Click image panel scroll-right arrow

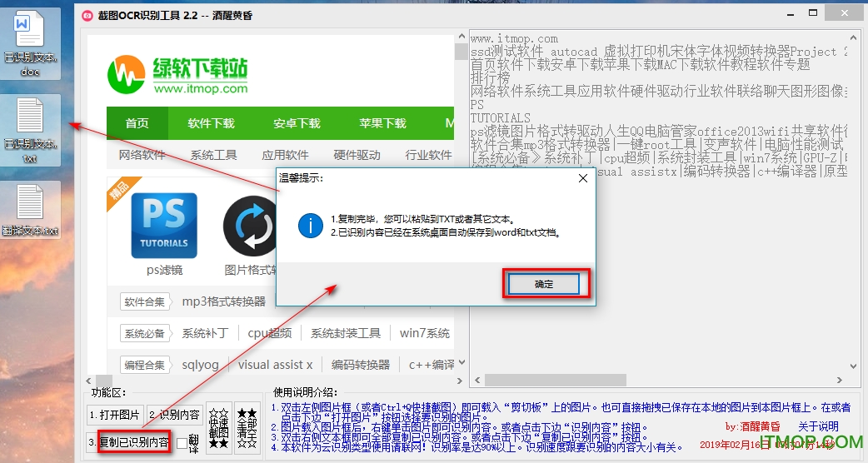click(x=459, y=381)
